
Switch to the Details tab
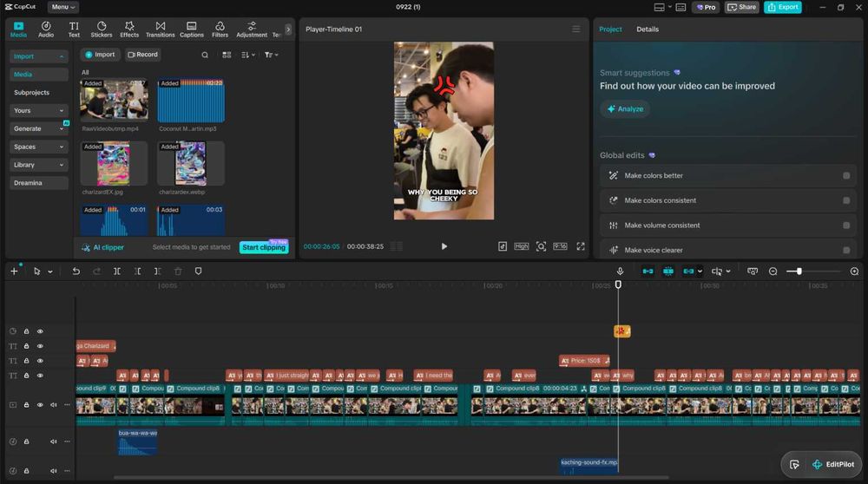(648, 29)
